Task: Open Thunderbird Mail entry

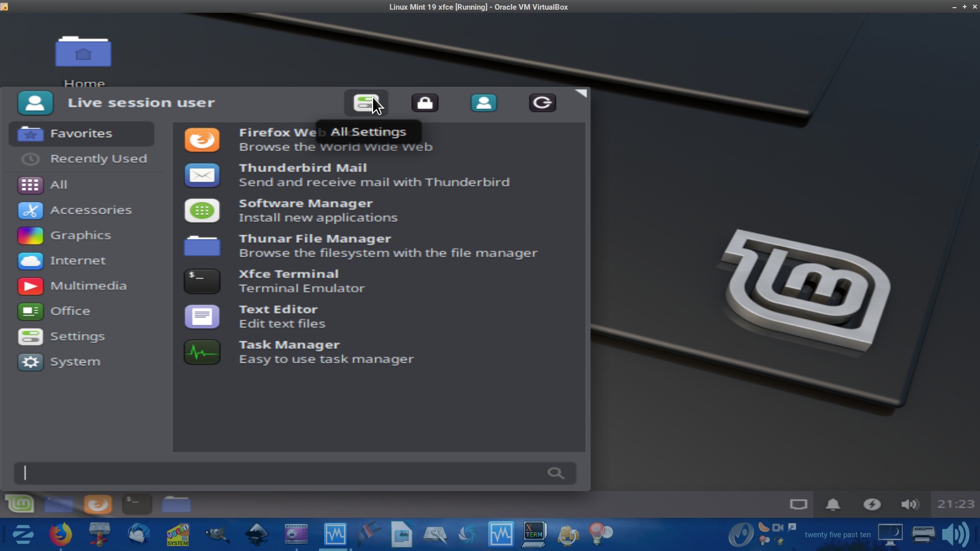Action: click(x=302, y=175)
